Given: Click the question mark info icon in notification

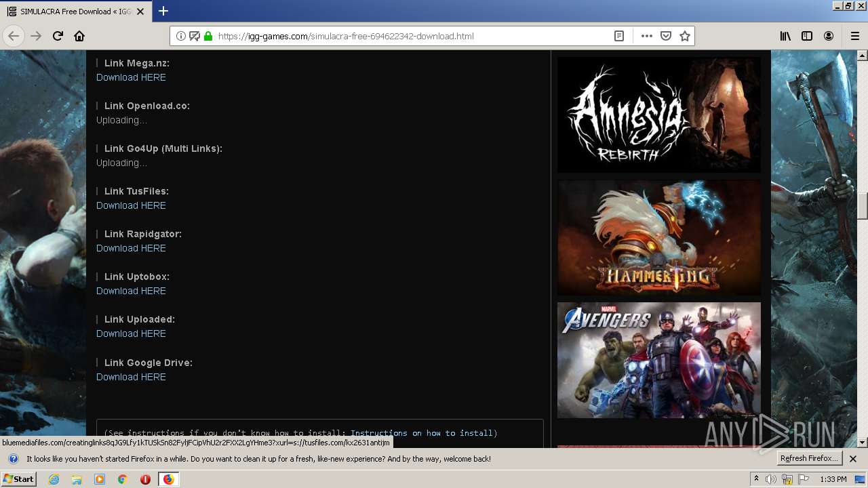Looking at the screenshot, I should 13,459.
